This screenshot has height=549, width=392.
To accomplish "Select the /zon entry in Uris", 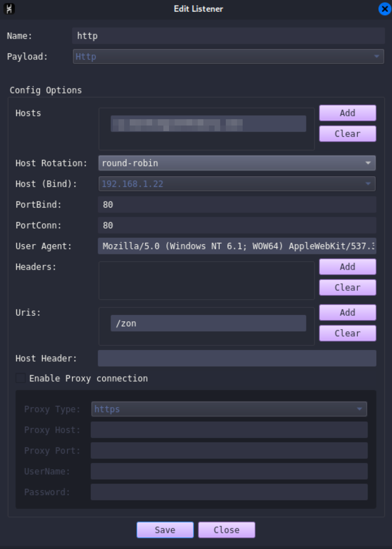I will 208,323.
